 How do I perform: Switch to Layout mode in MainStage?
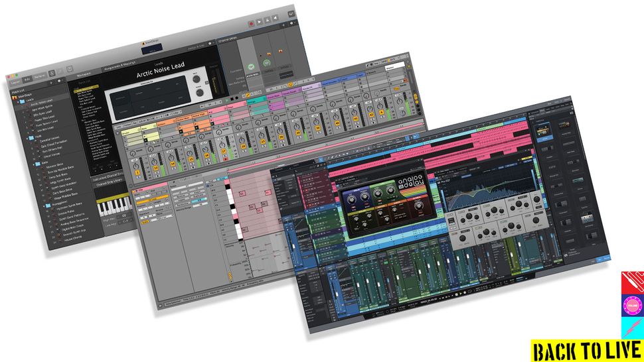click(x=17, y=82)
